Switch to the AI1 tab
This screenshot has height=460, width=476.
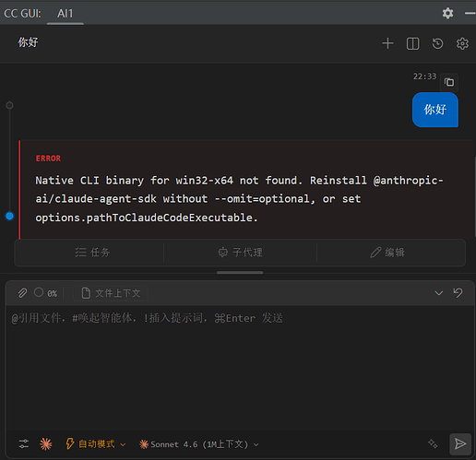click(65, 14)
